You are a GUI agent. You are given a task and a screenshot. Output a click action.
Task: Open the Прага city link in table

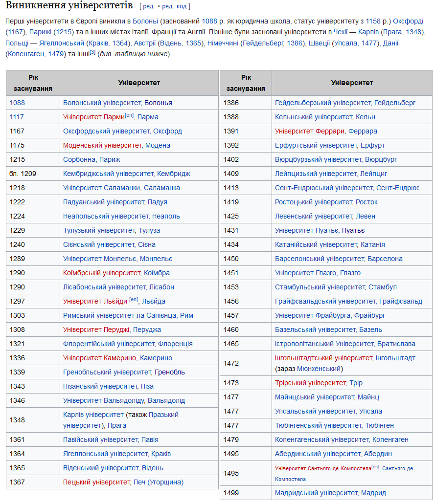point(117,425)
